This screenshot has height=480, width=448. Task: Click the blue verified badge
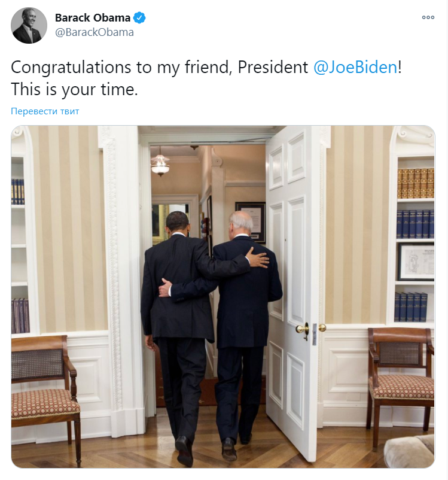click(139, 18)
